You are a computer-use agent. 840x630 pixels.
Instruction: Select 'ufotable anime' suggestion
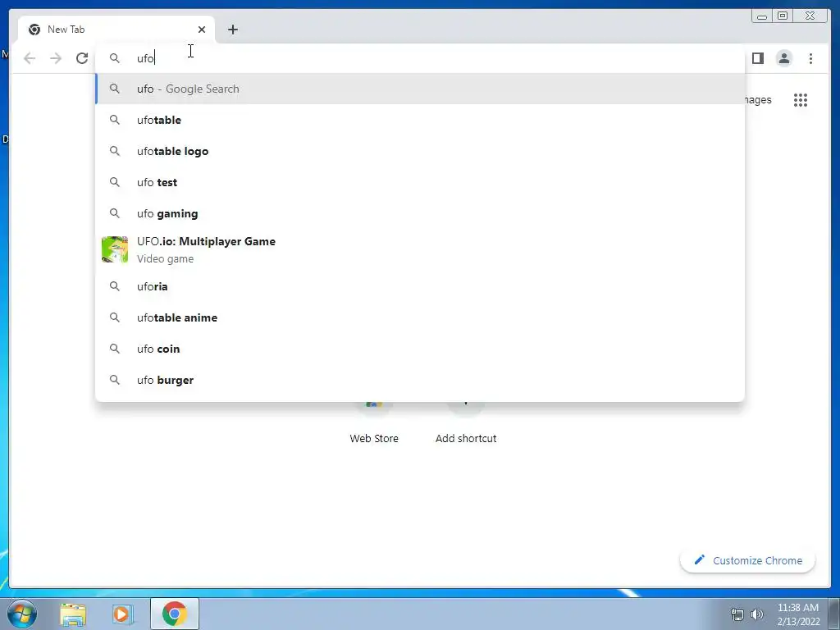point(420,317)
